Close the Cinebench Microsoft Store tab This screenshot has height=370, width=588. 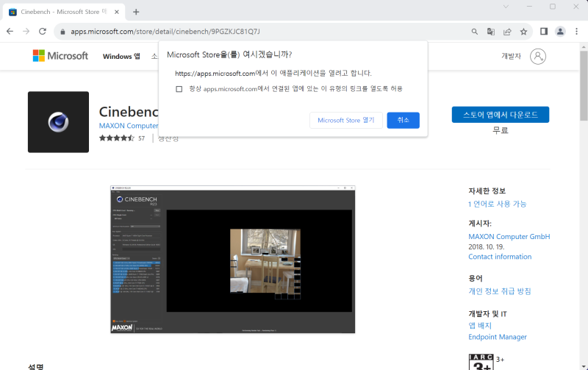[117, 12]
